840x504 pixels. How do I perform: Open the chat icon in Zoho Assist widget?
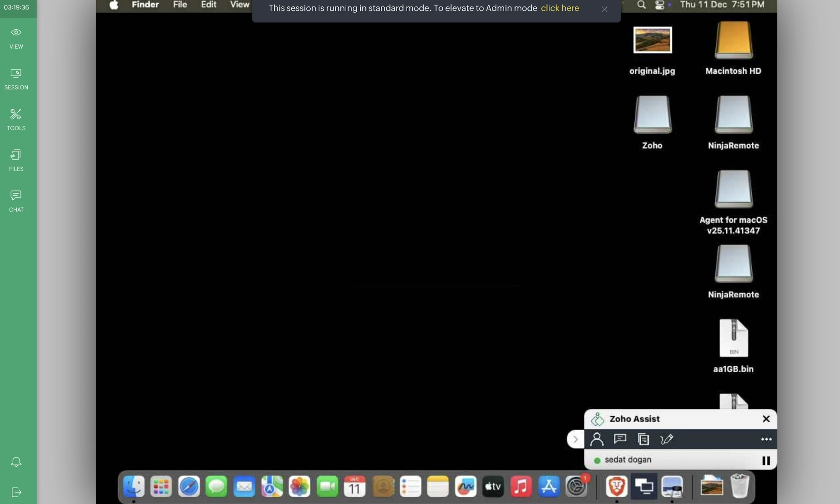[620, 439]
